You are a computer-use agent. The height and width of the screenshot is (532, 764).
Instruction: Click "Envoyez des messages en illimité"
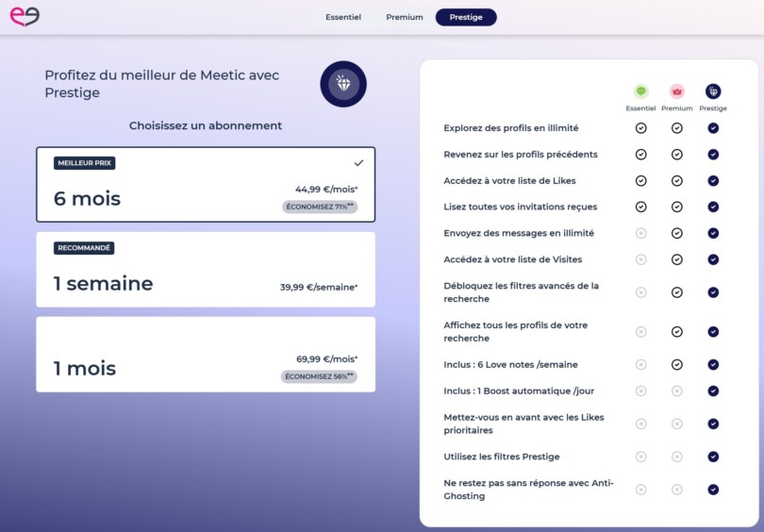click(x=519, y=233)
